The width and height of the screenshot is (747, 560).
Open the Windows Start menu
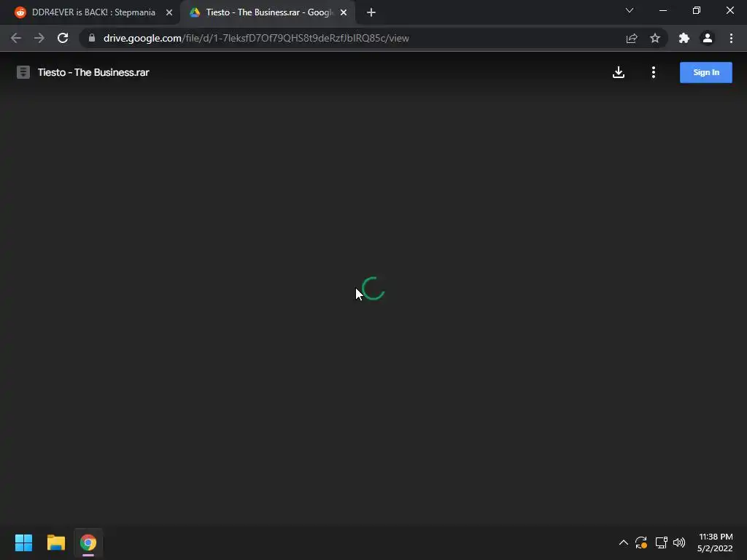coord(23,542)
